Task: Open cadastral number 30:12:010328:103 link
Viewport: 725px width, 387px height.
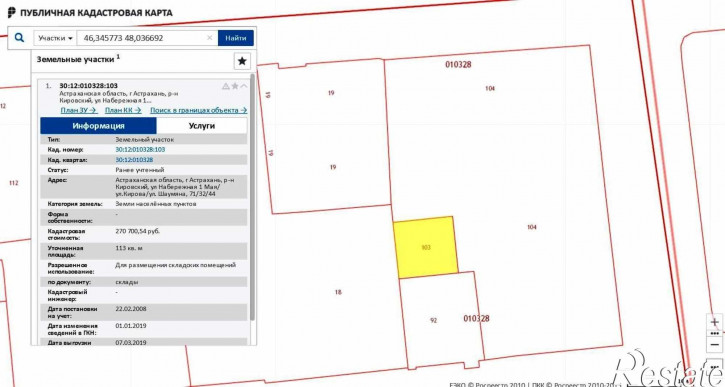Action: pos(140,149)
